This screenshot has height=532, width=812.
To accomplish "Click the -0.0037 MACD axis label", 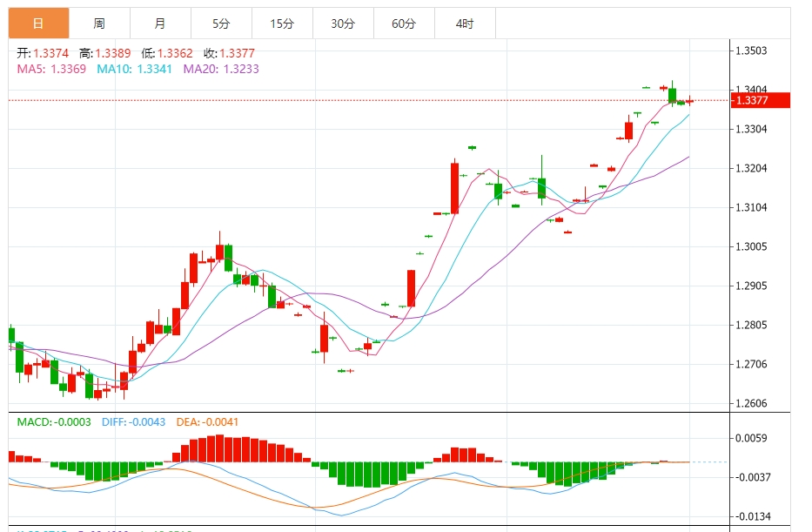I will point(753,477).
